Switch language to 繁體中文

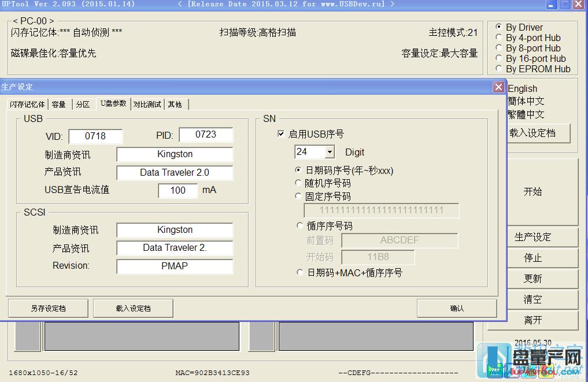point(525,114)
